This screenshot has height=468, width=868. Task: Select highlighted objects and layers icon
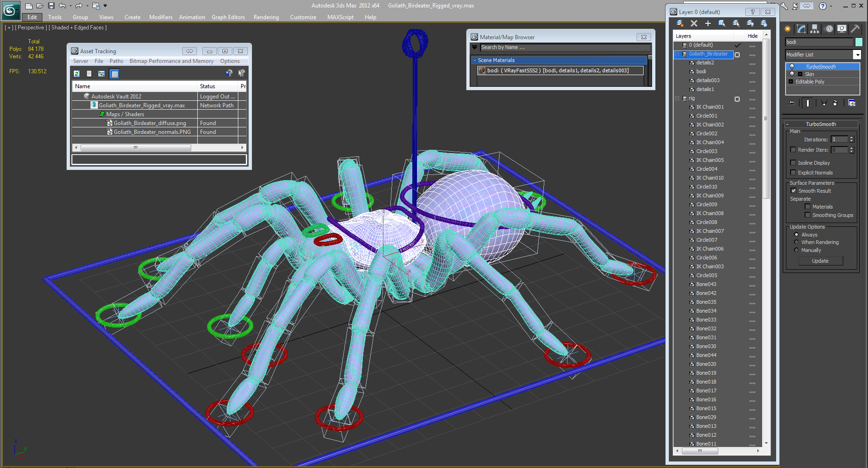click(722, 23)
